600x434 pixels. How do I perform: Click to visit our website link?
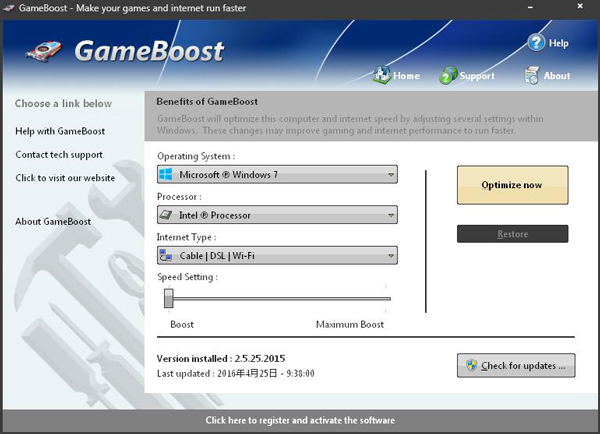point(65,178)
